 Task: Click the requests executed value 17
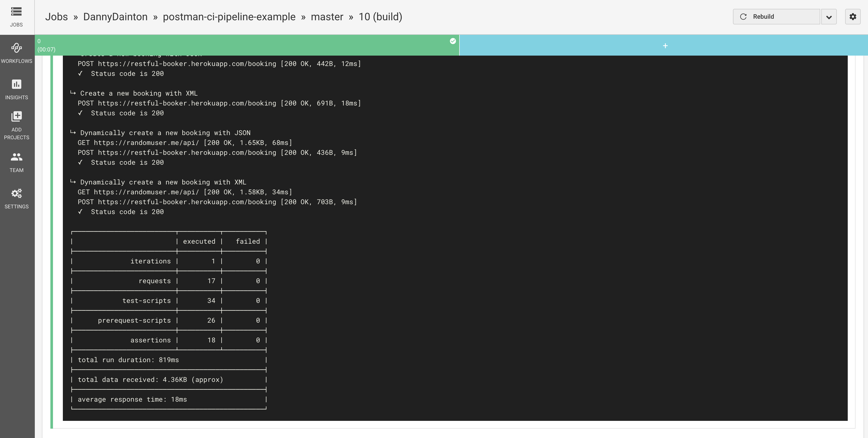click(211, 281)
